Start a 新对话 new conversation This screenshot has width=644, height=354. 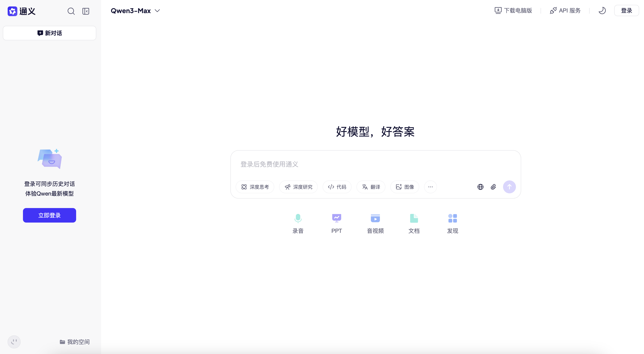point(49,33)
